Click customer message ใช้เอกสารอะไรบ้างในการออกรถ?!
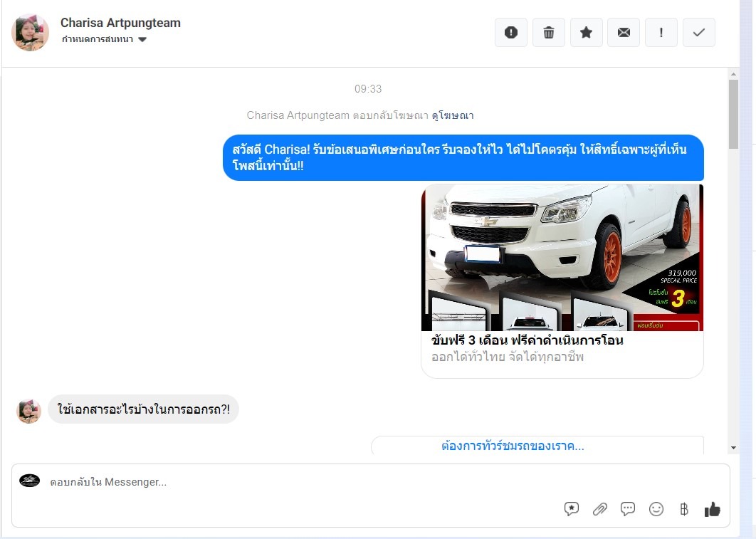 click(x=143, y=409)
